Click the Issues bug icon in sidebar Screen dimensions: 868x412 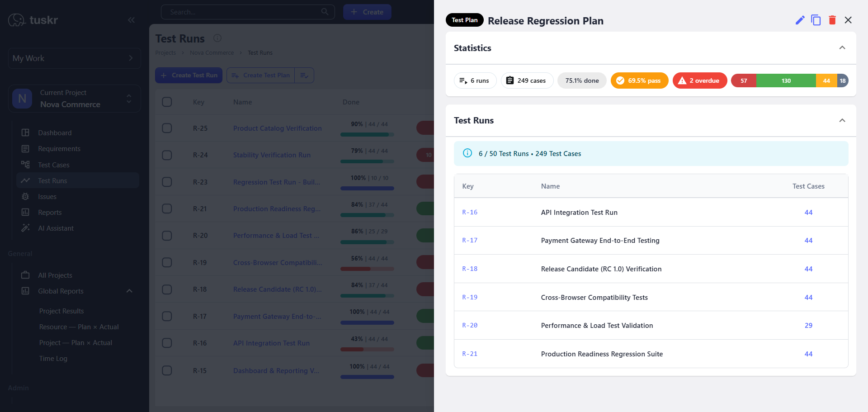[x=25, y=196]
